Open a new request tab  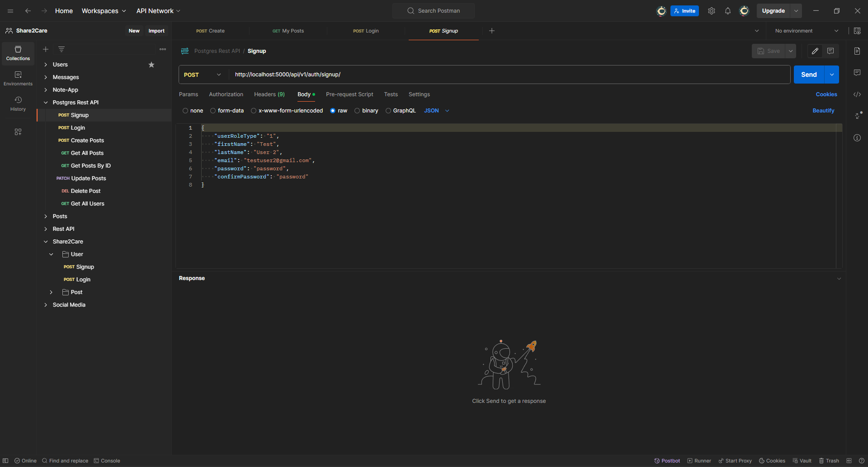(492, 31)
